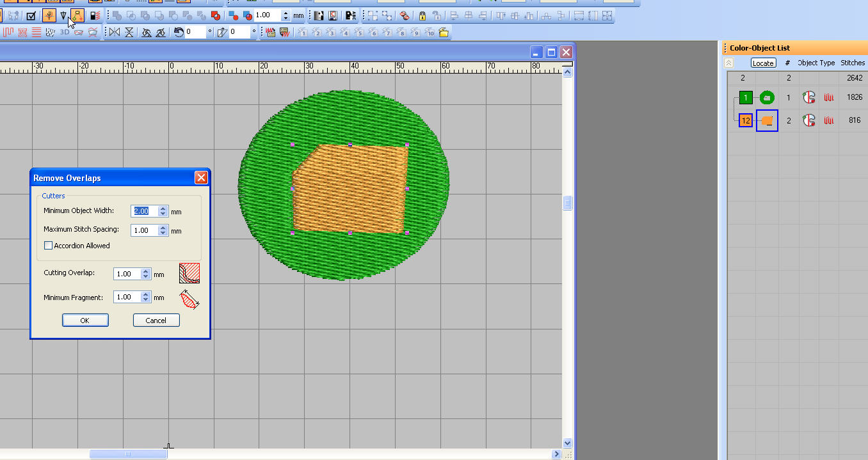Click the Locate button
The width and height of the screenshot is (868, 460).
click(x=763, y=63)
